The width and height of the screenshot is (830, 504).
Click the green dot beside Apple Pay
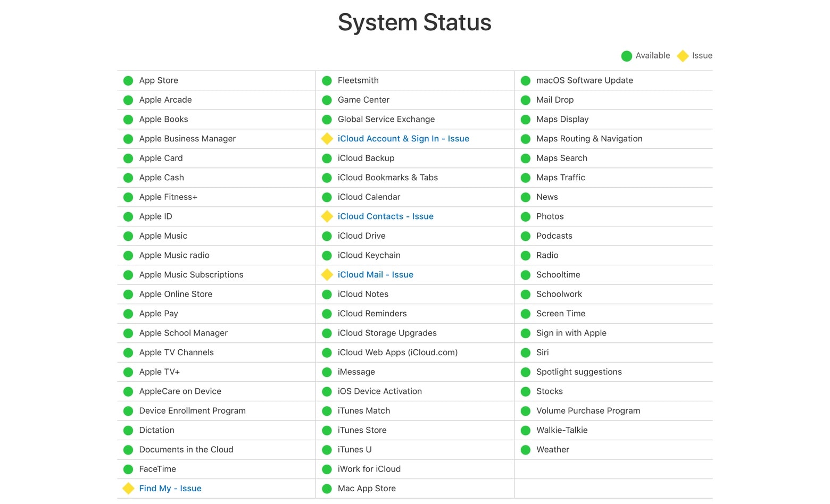coord(128,314)
